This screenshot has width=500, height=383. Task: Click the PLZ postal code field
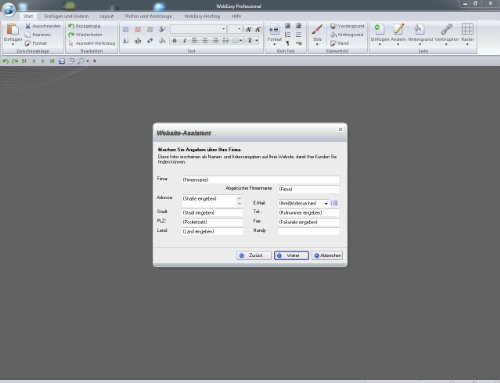212,222
